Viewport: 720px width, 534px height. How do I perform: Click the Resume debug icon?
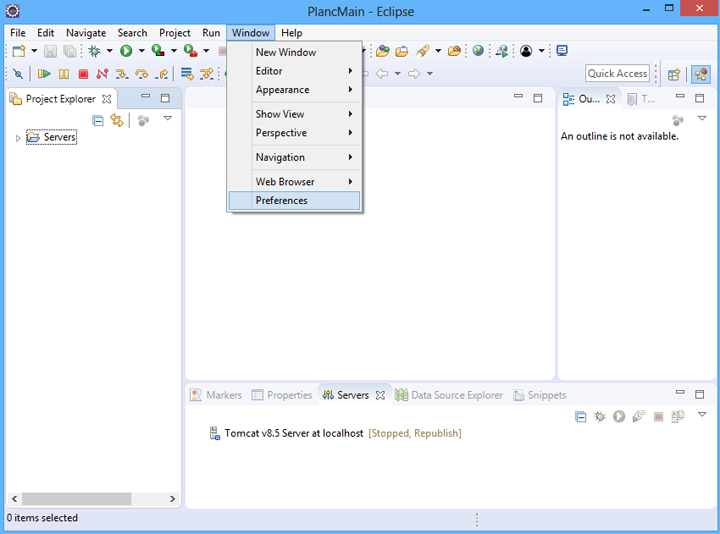point(44,74)
